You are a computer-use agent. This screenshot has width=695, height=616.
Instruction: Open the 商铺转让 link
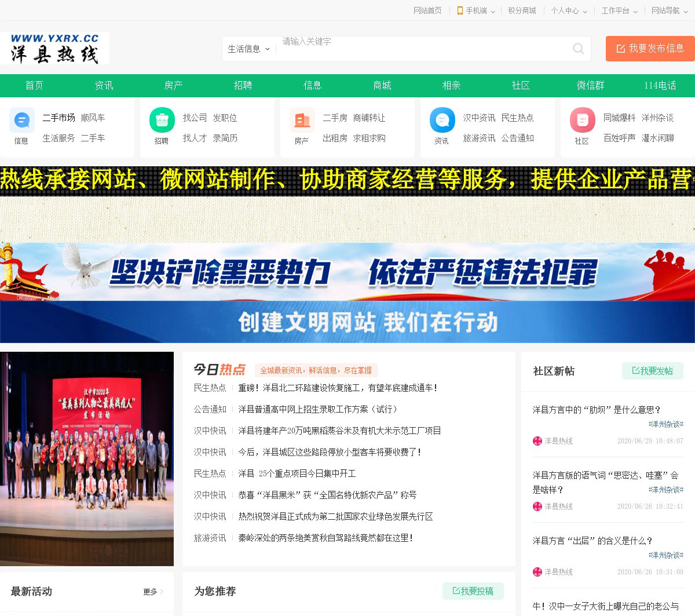(x=369, y=118)
